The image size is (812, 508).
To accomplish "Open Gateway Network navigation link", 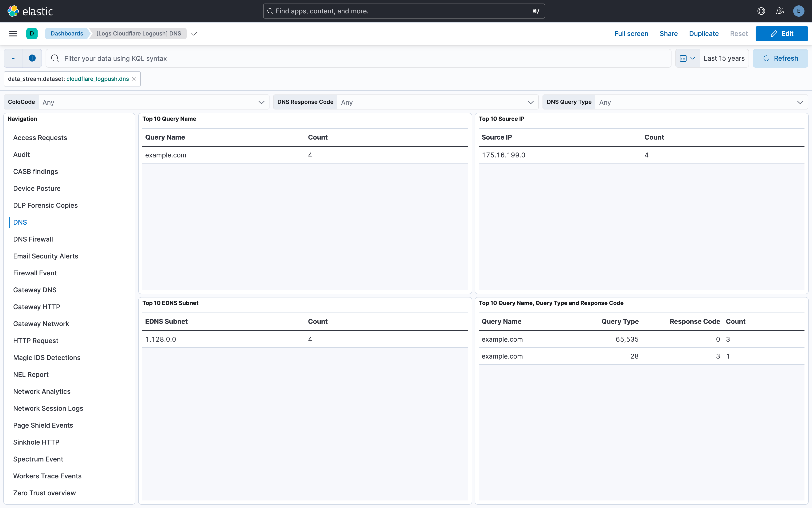I will [x=41, y=324].
